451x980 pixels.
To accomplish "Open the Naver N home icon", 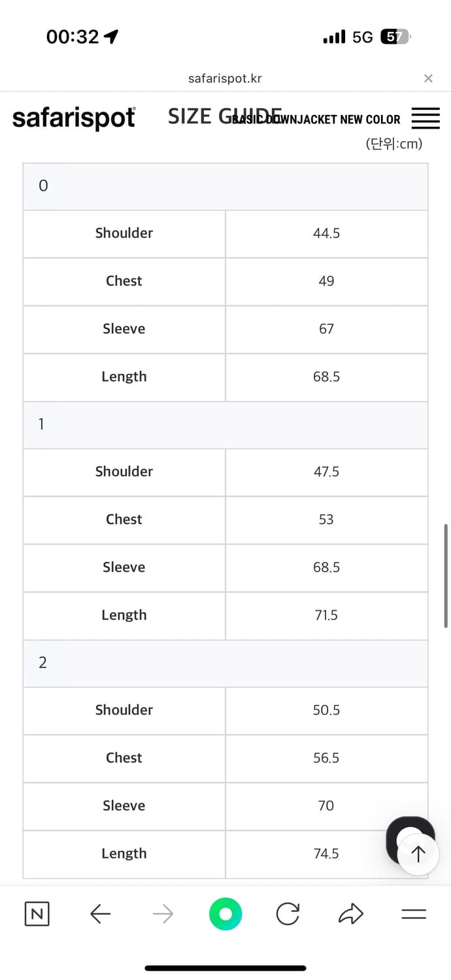I will [37, 914].
